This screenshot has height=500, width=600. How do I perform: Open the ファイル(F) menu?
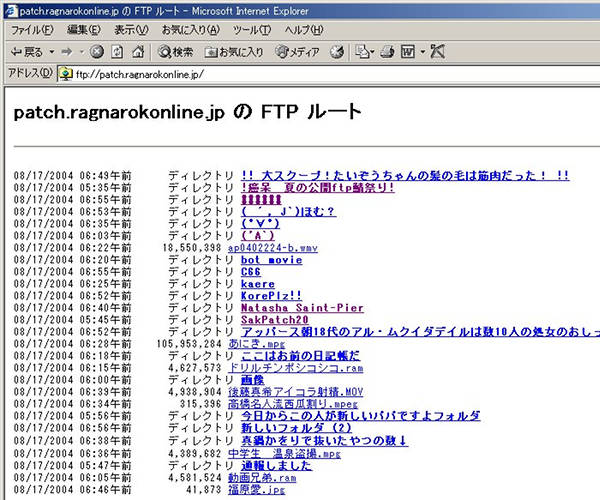[x=32, y=30]
